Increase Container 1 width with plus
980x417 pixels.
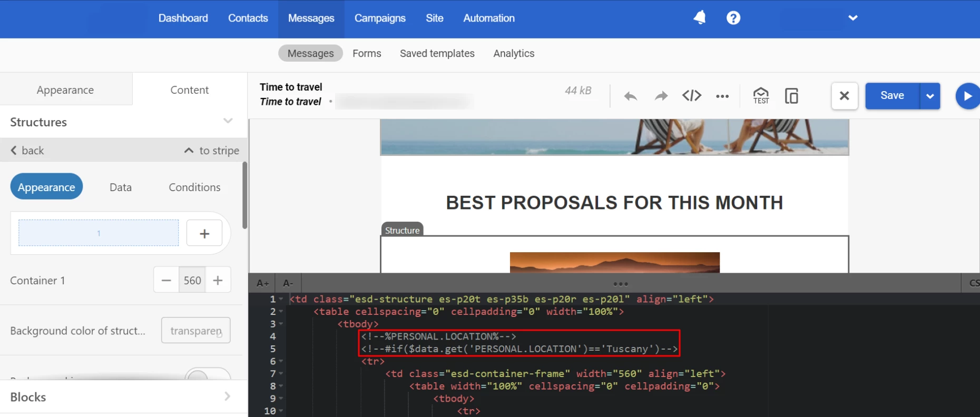218,280
